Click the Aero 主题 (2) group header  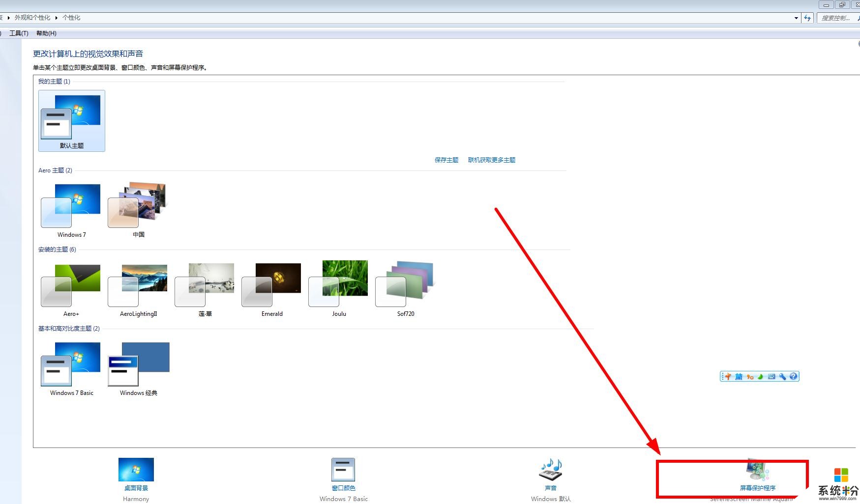pyautogui.click(x=55, y=170)
